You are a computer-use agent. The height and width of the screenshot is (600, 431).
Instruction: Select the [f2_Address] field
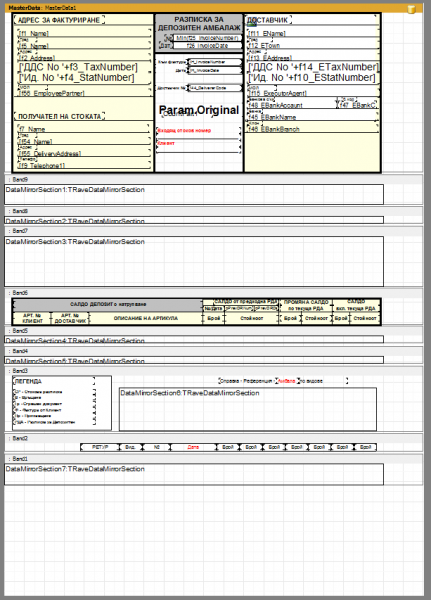click(84, 57)
